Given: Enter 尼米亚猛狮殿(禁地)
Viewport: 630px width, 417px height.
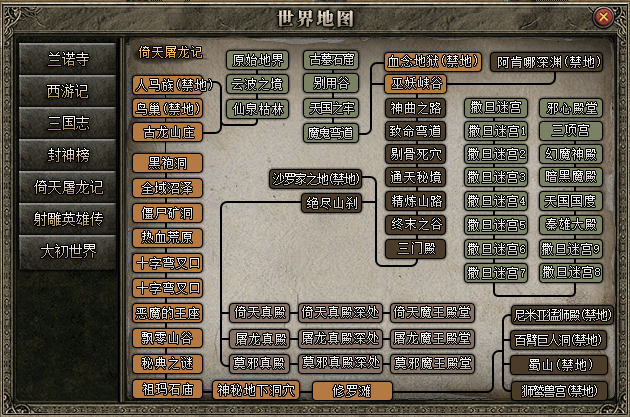Looking at the screenshot, I should click(562, 315).
